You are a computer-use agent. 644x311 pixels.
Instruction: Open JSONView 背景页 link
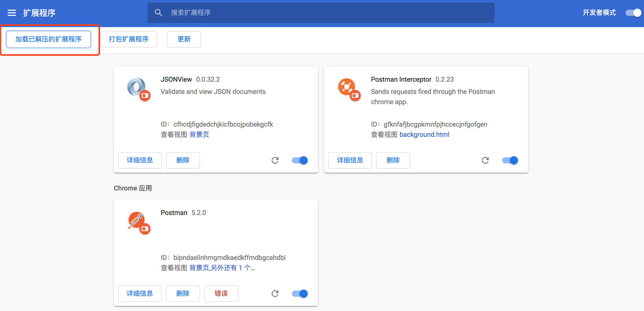pyautogui.click(x=199, y=135)
